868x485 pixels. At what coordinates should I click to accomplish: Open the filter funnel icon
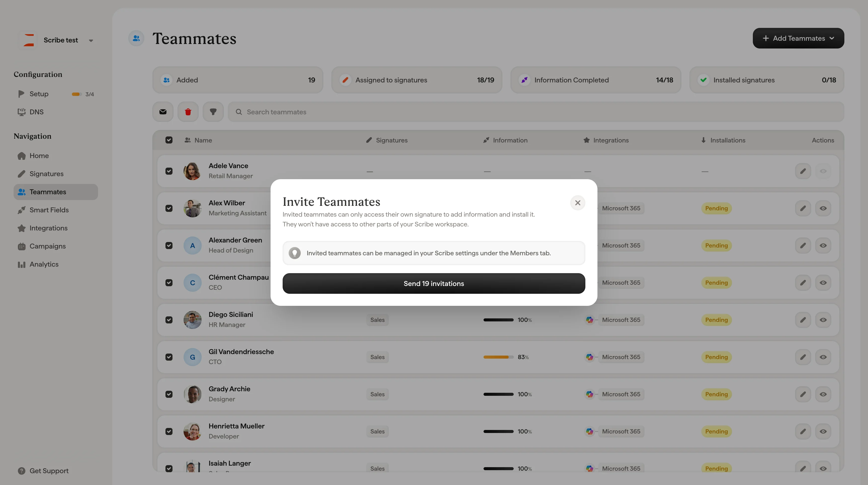(213, 112)
